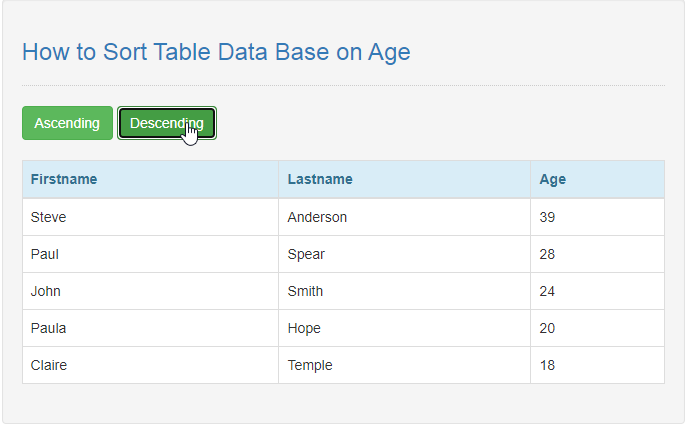Click the Paula first name cell

click(150, 328)
